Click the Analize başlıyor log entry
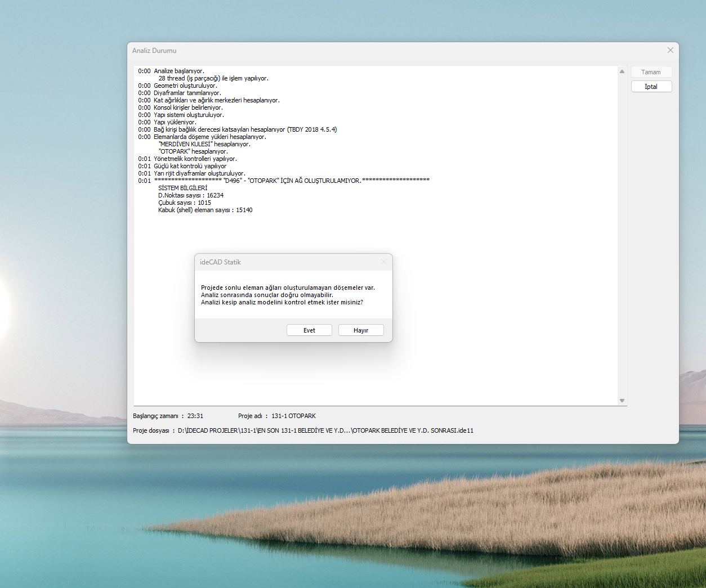Screen dimensions: 706x588 click(x=178, y=71)
